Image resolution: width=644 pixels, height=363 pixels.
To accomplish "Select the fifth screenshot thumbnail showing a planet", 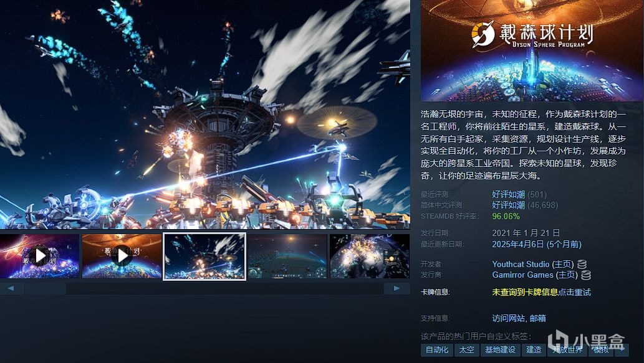I will point(370,256).
